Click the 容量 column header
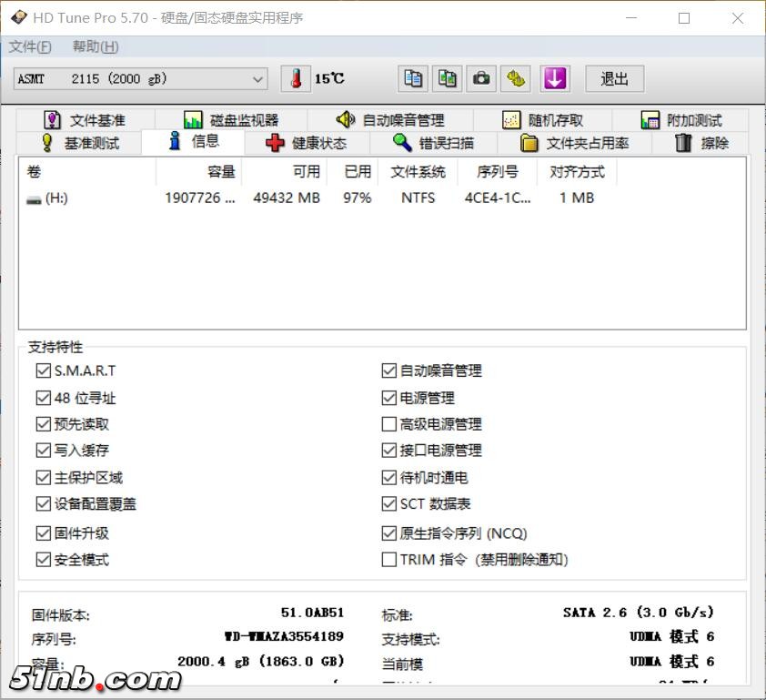This screenshot has height=700, width=766. pyautogui.click(x=198, y=171)
